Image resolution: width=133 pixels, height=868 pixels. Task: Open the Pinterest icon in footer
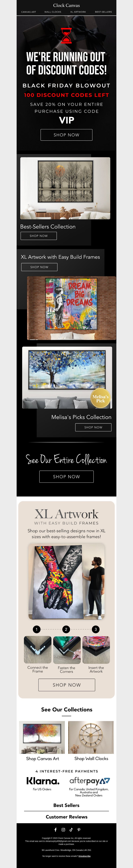[x=79, y=830]
